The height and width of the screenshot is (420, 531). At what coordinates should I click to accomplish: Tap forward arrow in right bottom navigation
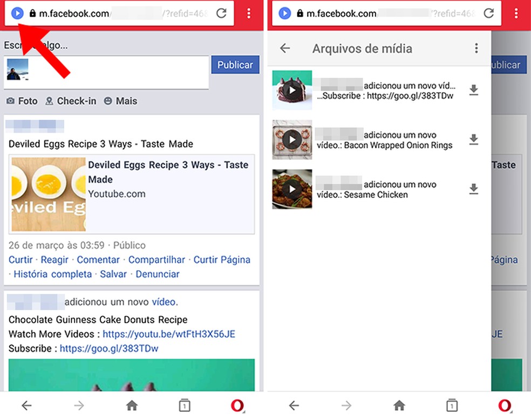point(346,405)
